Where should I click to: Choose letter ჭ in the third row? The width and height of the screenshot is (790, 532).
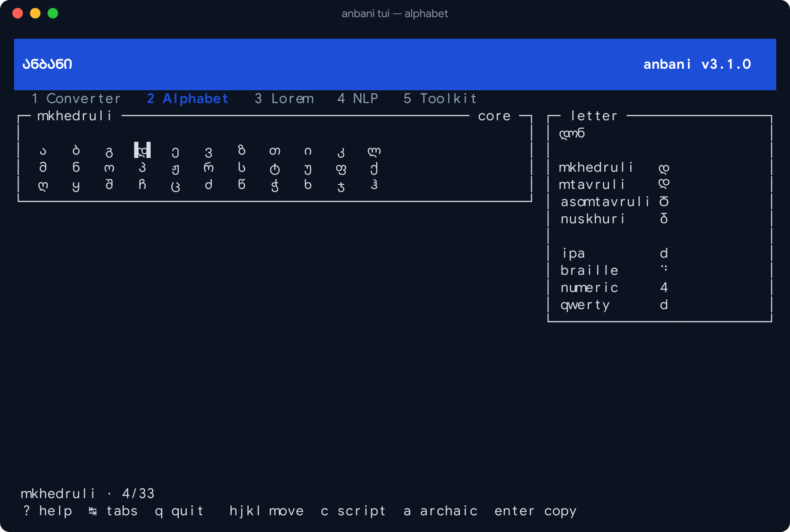click(274, 185)
